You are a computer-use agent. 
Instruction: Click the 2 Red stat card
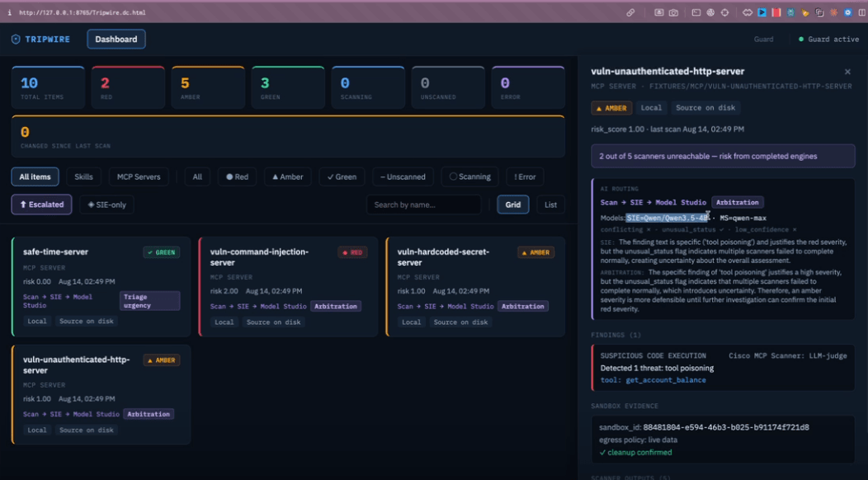click(128, 87)
